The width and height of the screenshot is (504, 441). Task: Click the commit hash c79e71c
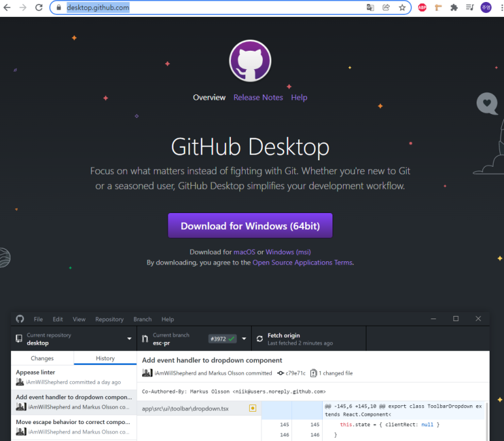pyautogui.click(x=296, y=373)
